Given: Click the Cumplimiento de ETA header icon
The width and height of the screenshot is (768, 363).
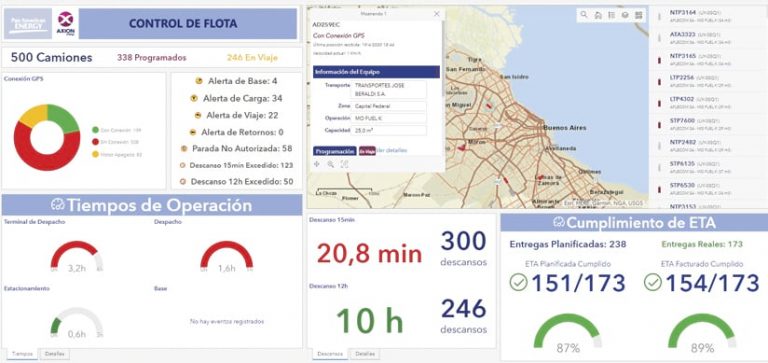Looking at the screenshot, I should 559,222.
